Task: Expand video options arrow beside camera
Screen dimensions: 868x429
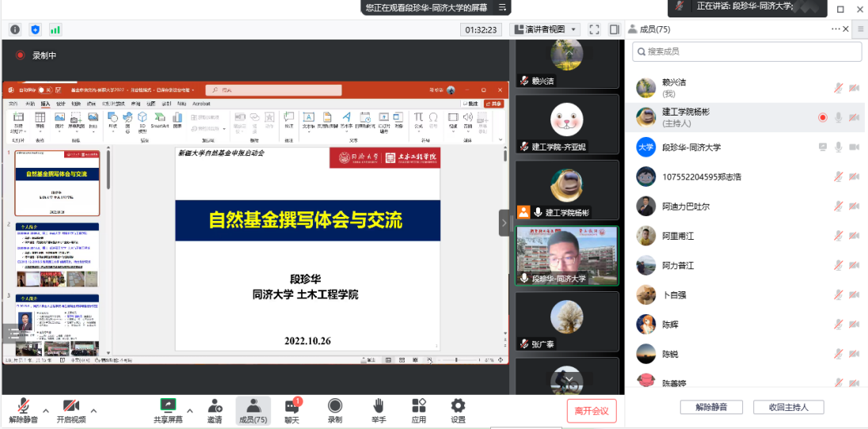Action: point(93,411)
